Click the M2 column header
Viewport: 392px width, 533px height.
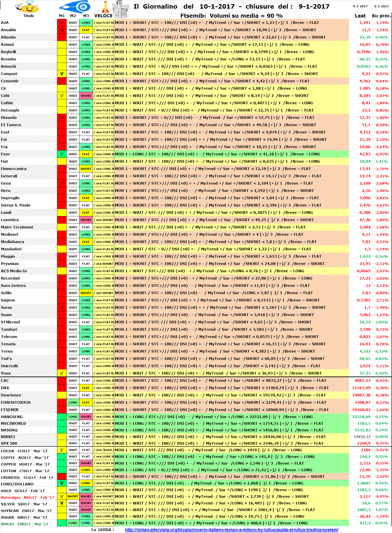(73, 16)
